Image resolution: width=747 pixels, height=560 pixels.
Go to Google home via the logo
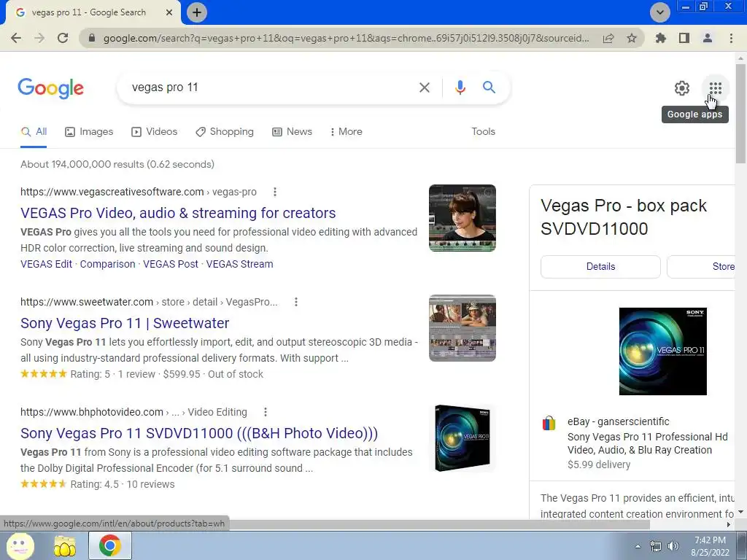point(51,88)
